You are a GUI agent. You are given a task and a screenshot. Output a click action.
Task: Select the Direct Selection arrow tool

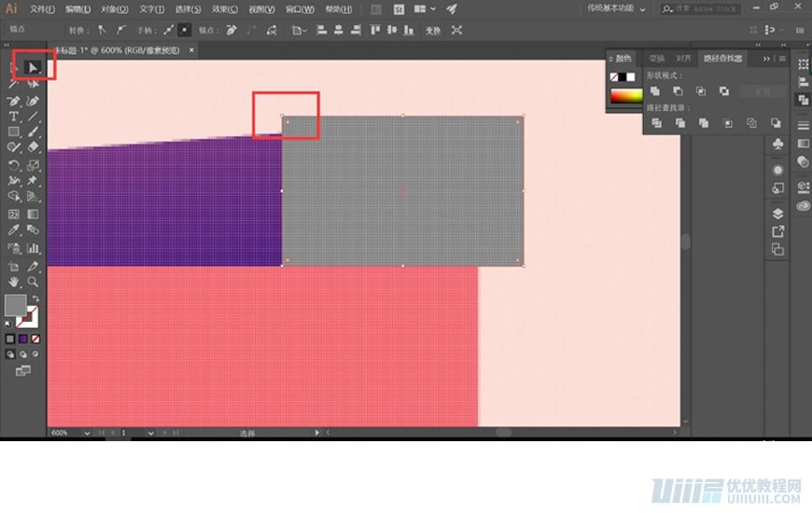click(34, 68)
